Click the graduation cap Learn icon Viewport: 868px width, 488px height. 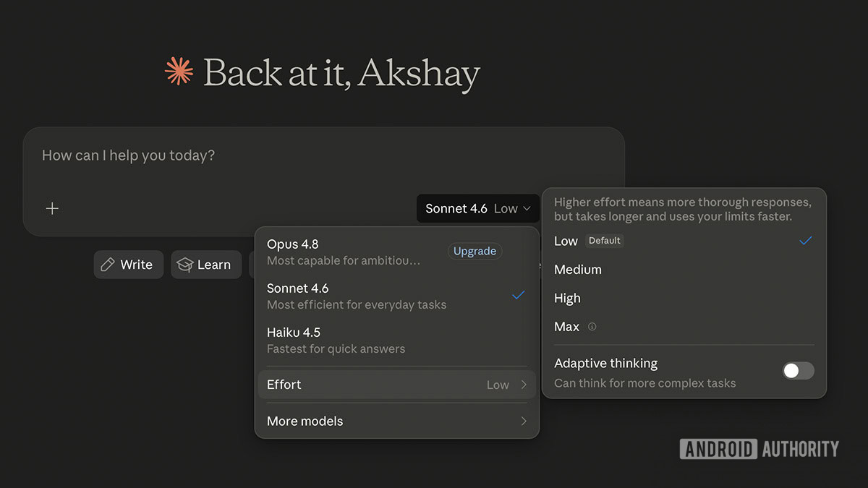[185, 265]
